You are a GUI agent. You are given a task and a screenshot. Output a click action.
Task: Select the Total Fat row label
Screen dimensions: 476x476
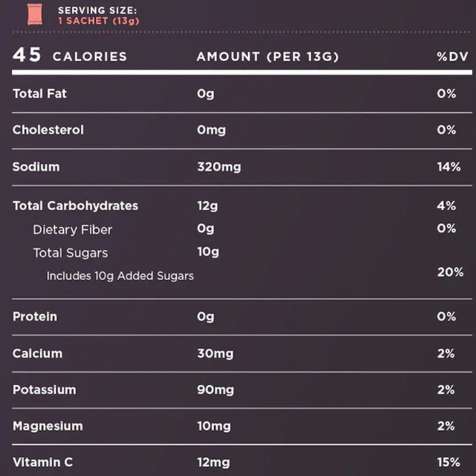tap(39, 94)
